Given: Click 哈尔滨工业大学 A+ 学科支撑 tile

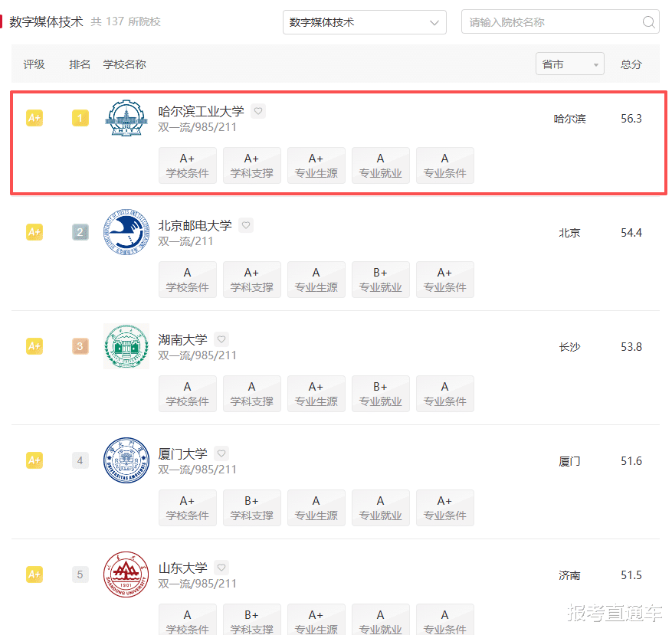Looking at the screenshot, I should [x=252, y=165].
